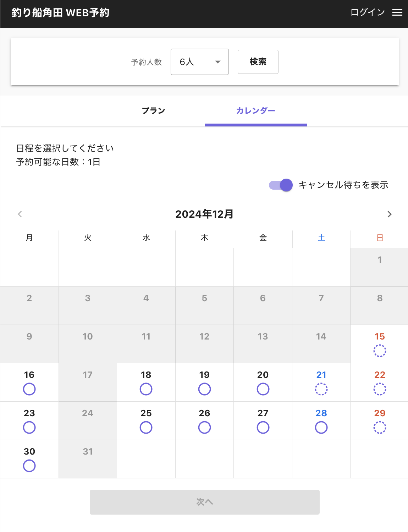This screenshot has width=408, height=532.
Task: Go to the previous month arrow
Action: (x=20, y=214)
